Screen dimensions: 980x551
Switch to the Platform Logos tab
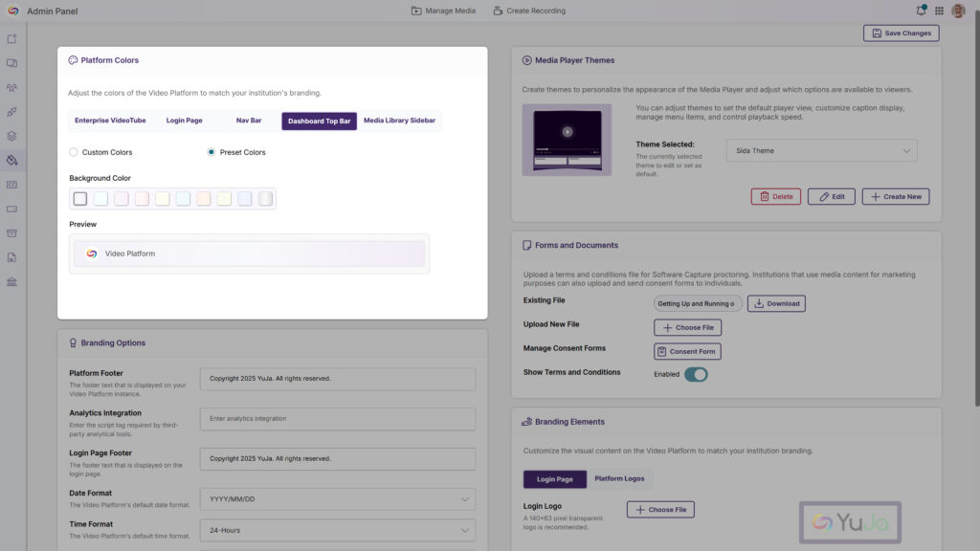pos(619,478)
